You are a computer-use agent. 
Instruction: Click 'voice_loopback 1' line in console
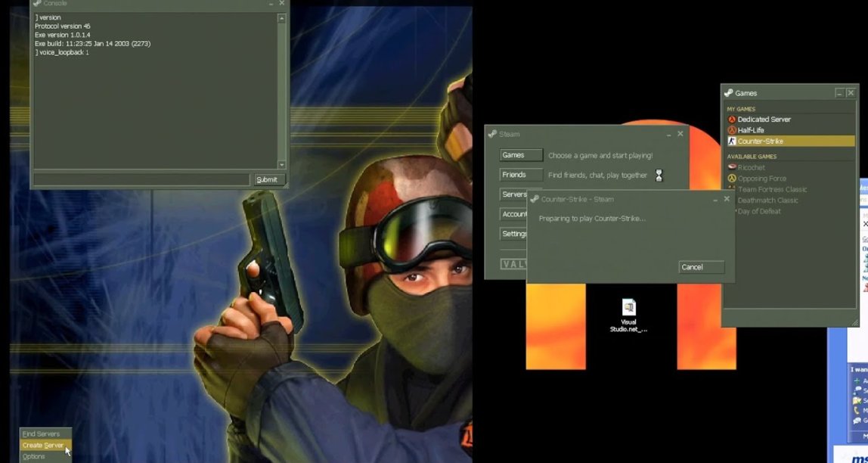[x=61, y=52]
